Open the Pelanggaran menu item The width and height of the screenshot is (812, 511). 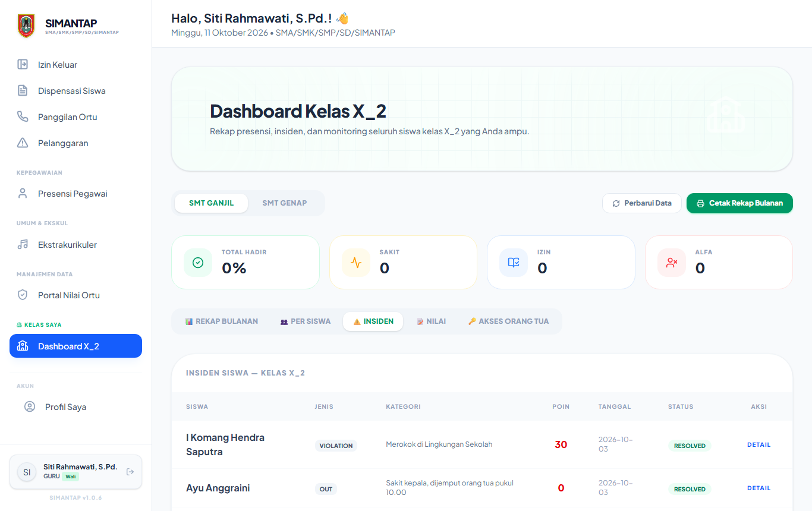(75, 143)
